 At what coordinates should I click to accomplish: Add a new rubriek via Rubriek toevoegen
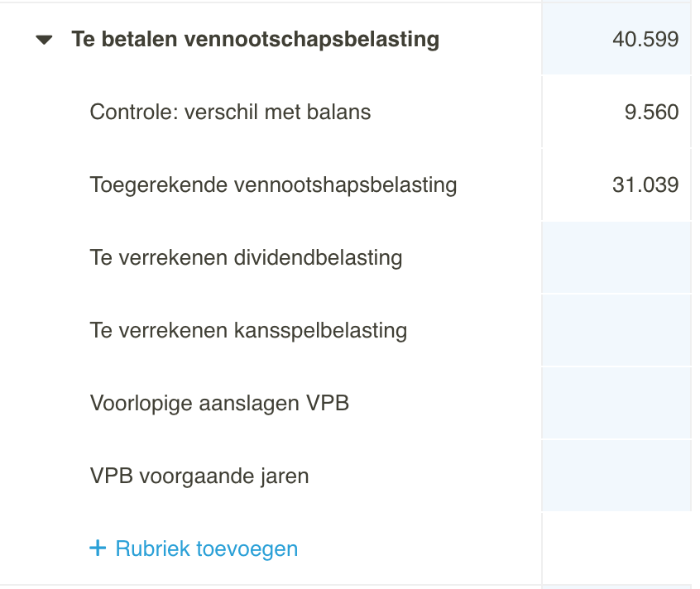point(205,548)
